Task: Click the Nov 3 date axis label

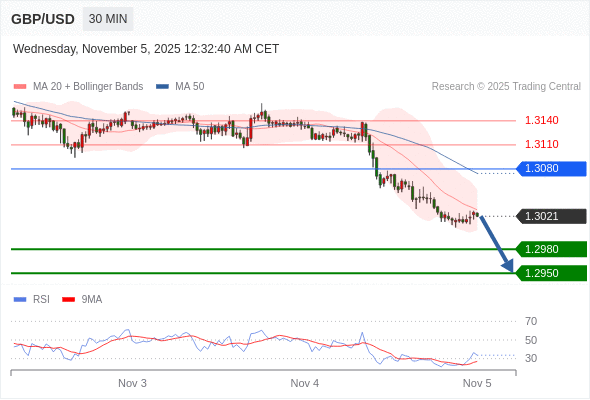Action: pos(132,383)
